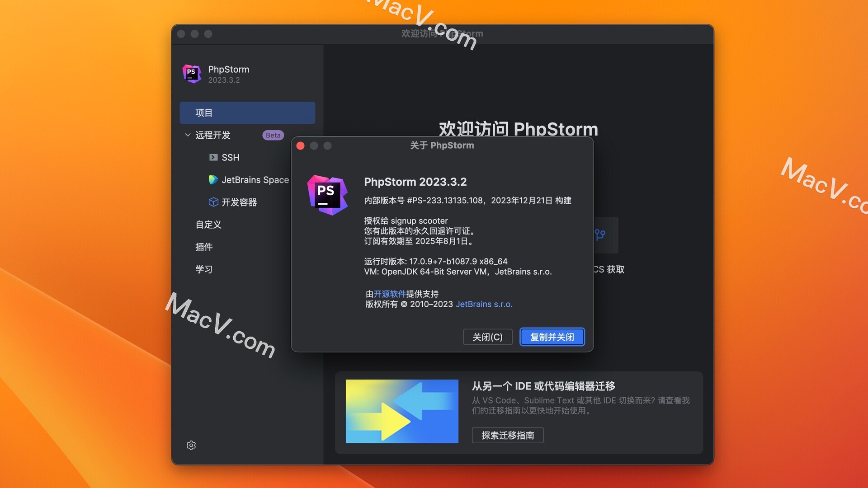Select the 开发容器 cube icon
868x488 pixels.
(213, 202)
